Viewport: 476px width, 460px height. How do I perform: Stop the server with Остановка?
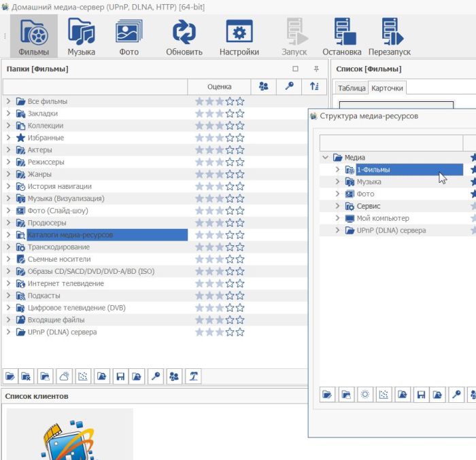tap(341, 38)
